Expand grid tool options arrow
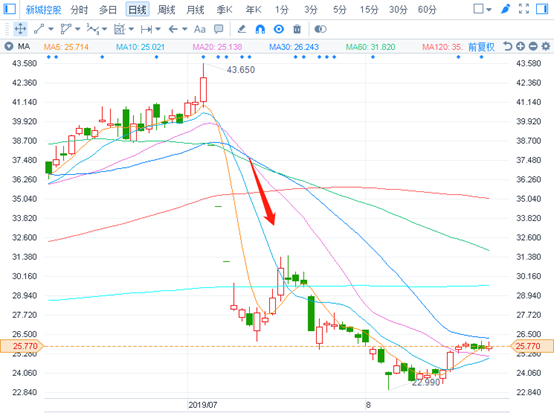The height and width of the screenshot is (413, 554). click(131, 29)
